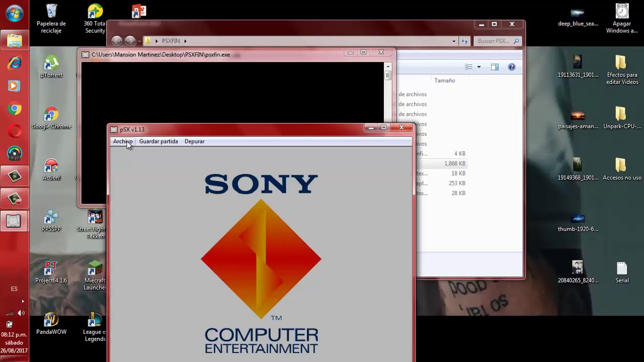Viewport: 644px width, 362px height.
Task: Maximize the psxfin.exe console window
Action: click(x=363, y=52)
